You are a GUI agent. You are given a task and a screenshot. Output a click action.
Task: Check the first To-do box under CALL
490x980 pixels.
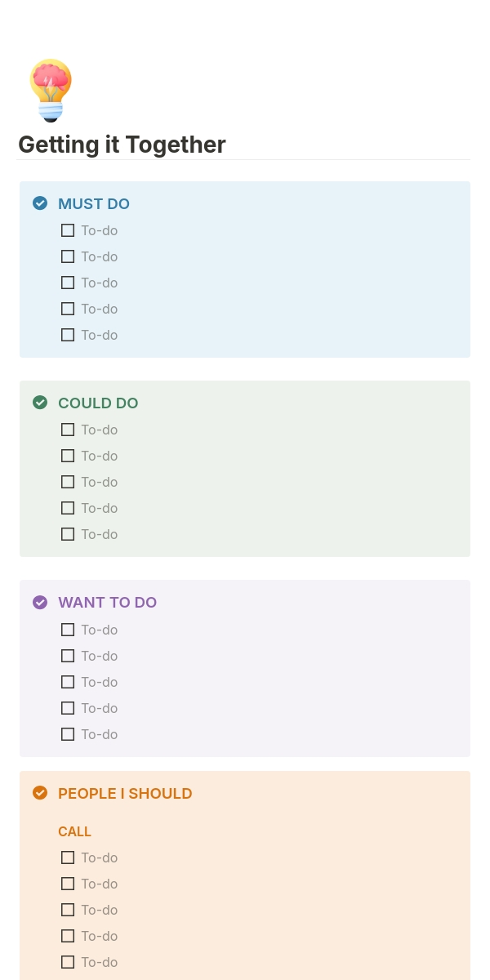click(x=68, y=857)
